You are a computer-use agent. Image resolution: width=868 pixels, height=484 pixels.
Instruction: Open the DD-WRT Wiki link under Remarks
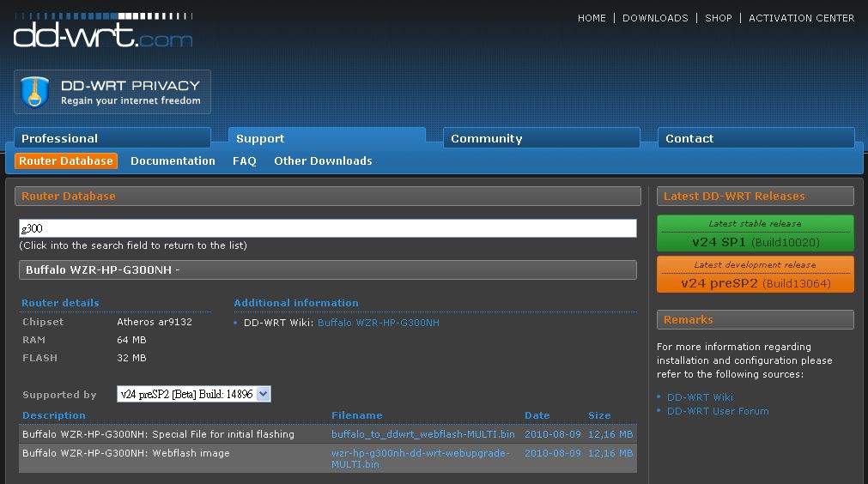click(x=700, y=397)
